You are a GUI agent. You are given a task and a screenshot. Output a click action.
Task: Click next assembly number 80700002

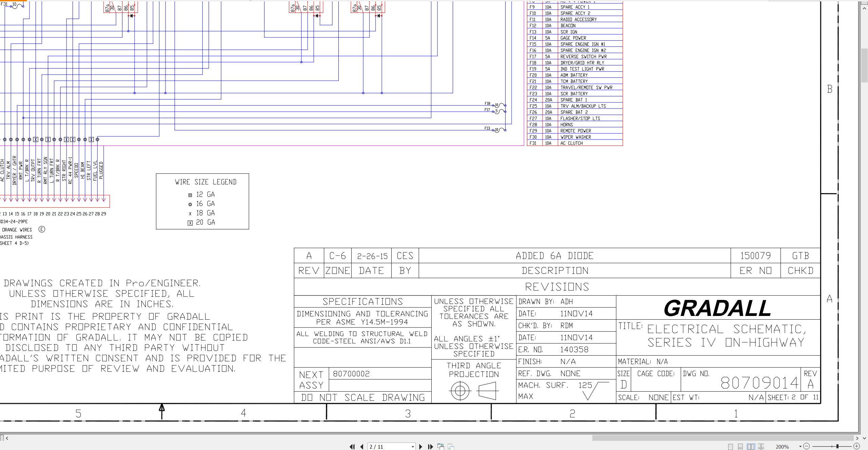point(351,374)
